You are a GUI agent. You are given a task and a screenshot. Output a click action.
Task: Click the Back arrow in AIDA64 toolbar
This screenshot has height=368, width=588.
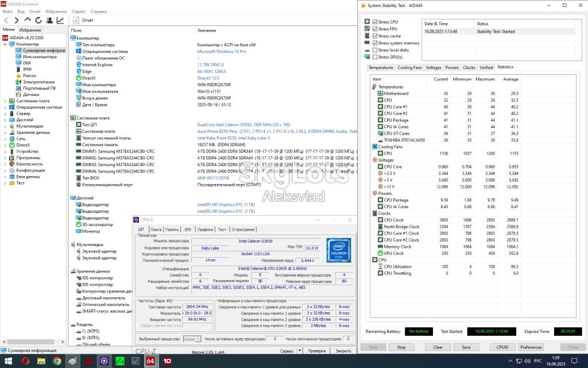point(6,20)
